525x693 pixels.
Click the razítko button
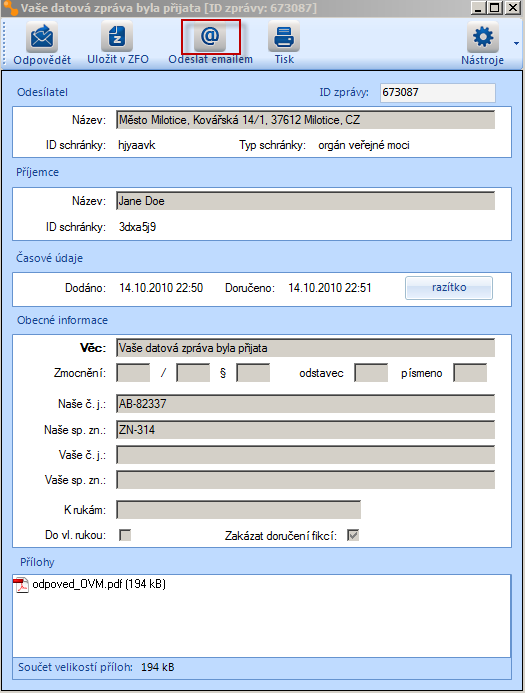(x=449, y=288)
